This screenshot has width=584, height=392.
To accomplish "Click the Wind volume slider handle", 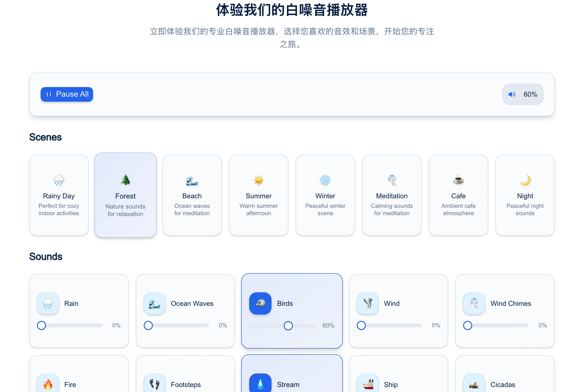I will pyautogui.click(x=361, y=325).
